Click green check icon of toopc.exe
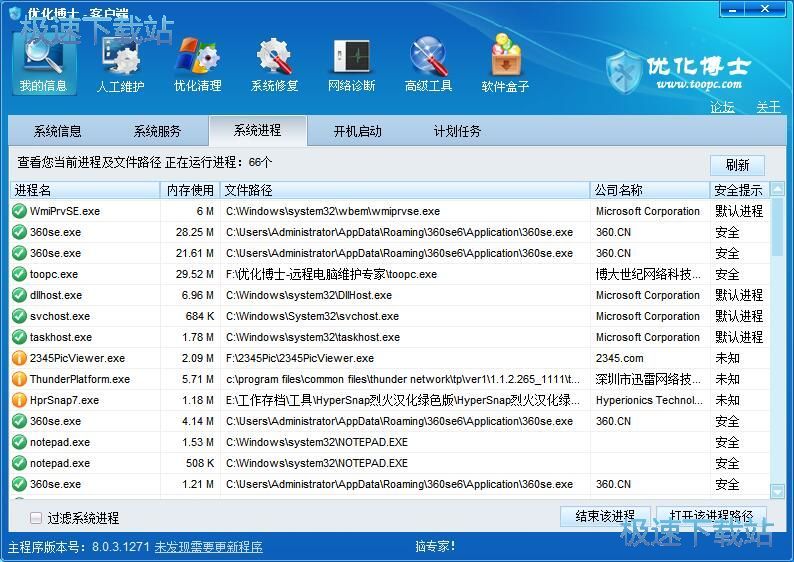 coord(19,274)
